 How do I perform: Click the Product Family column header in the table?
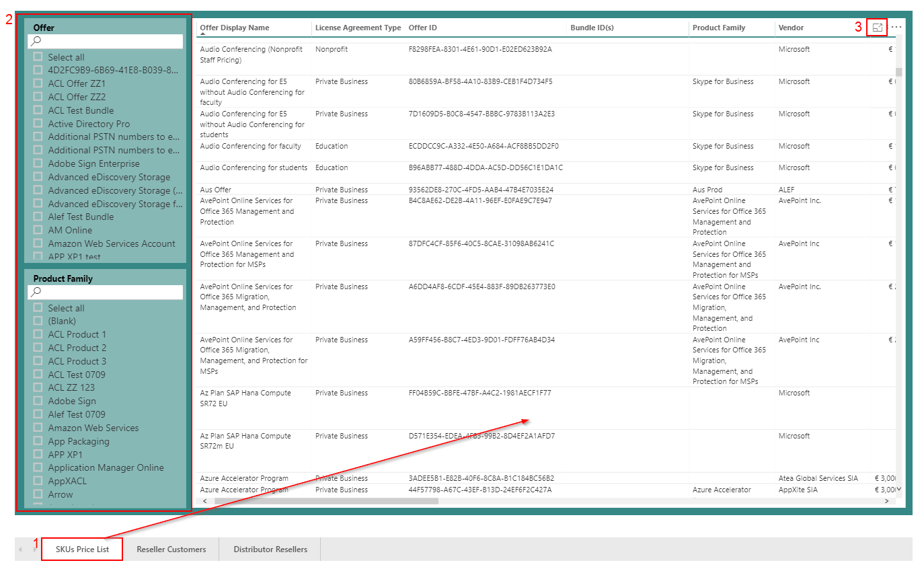click(719, 28)
